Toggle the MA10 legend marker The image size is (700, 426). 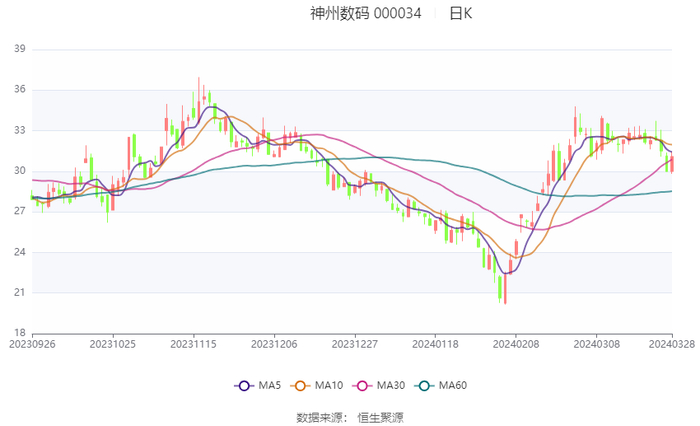click(x=300, y=386)
